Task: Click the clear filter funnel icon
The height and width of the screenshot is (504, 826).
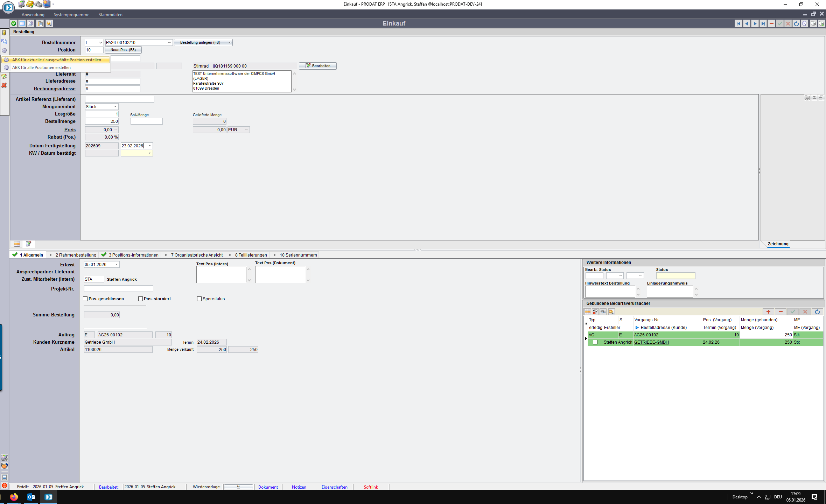Action: coord(595,312)
